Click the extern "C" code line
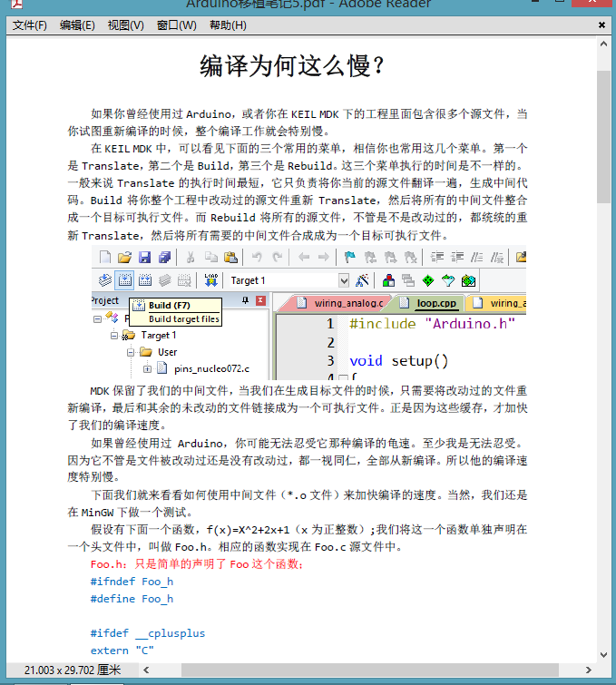 [x=122, y=651]
